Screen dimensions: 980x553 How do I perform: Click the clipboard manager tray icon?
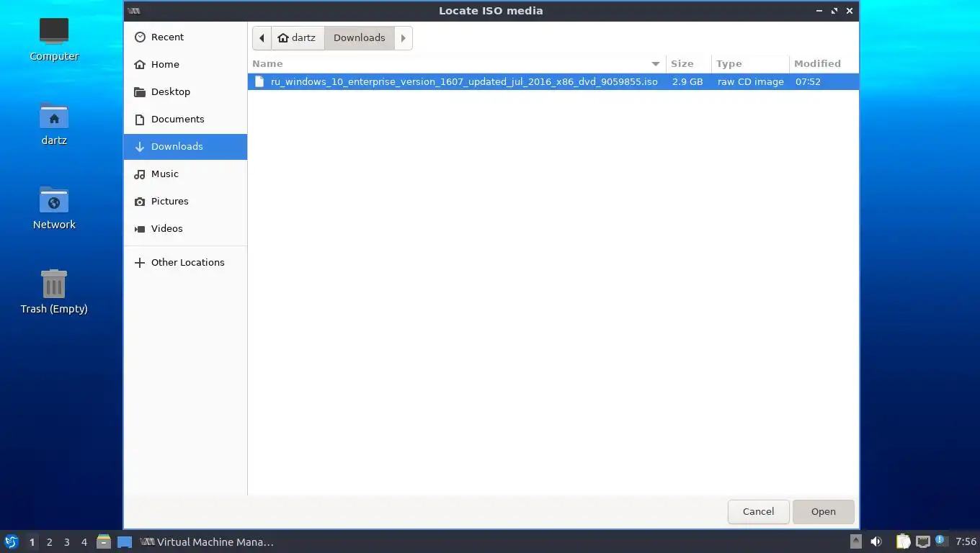coord(903,541)
